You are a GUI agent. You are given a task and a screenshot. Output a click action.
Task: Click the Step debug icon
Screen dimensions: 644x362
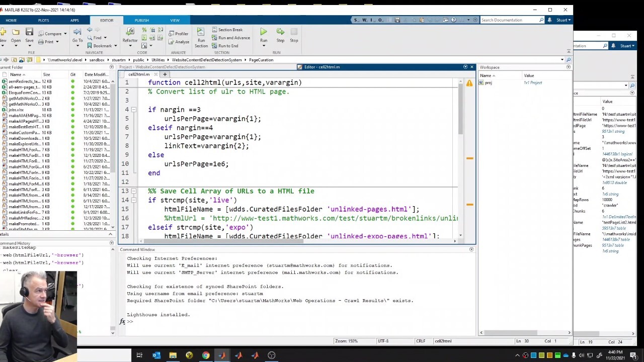coord(280,32)
